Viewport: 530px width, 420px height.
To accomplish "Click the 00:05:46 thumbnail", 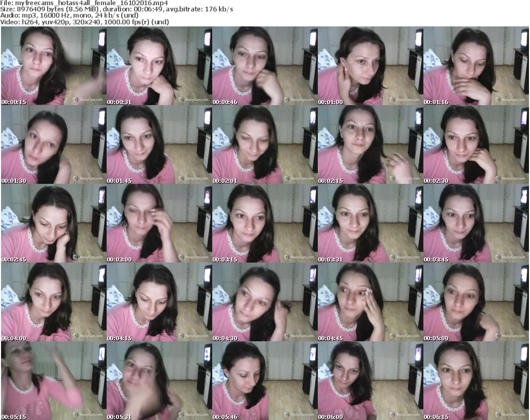I will pyautogui.click(x=264, y=381).
